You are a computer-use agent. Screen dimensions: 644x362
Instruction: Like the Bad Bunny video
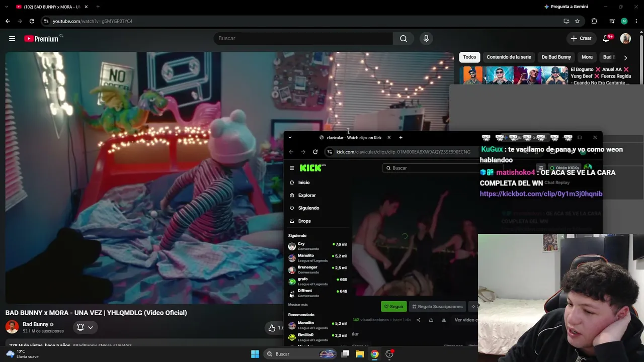tap(272, 328)
